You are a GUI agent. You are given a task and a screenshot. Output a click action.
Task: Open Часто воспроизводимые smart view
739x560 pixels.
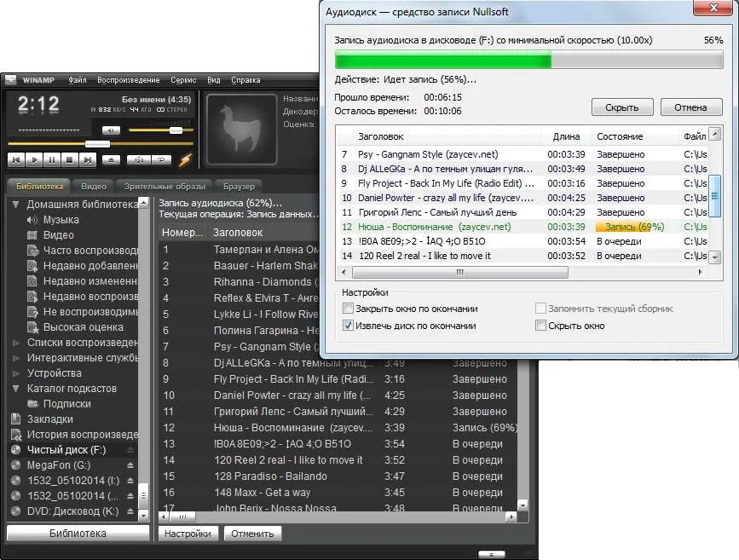[x=83, y=251]
